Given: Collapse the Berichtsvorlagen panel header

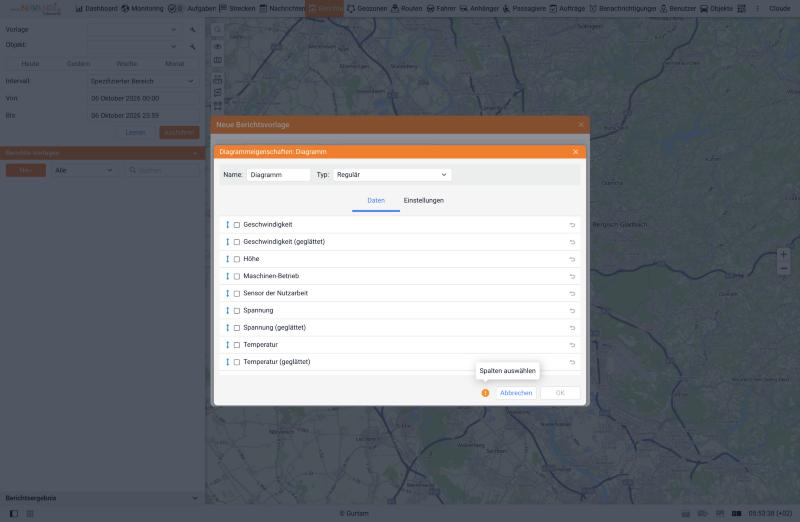Looking at the screenshot, I should coord(102,153).
